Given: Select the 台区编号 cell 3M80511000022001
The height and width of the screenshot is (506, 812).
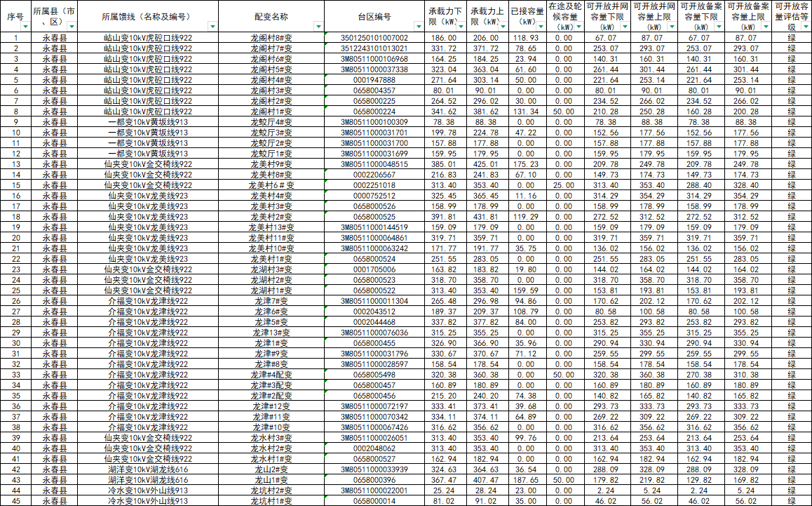Looking at the screenshot, I should coord(374,491).
